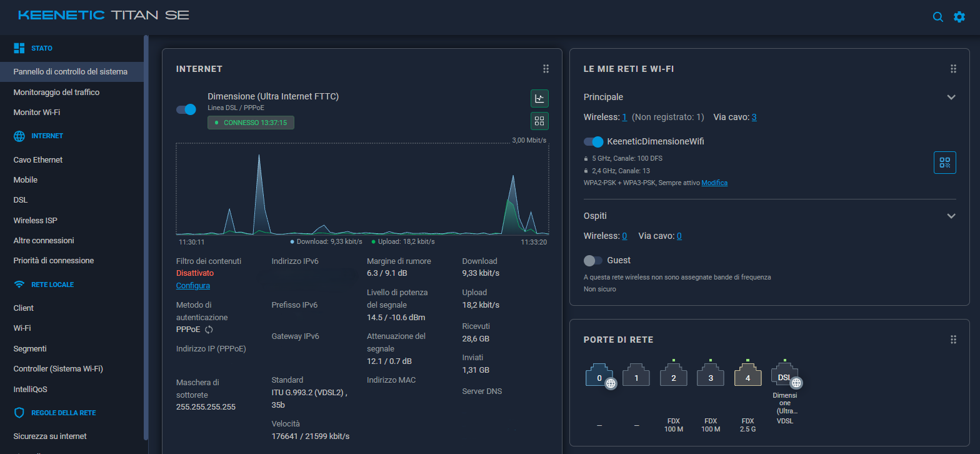Show the Wi-Fi QR code icon
Screen dimensions: 980x454
944,163
